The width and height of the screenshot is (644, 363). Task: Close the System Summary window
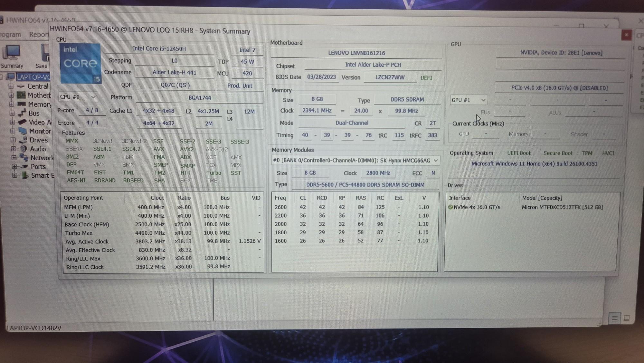tap(626, 35)
